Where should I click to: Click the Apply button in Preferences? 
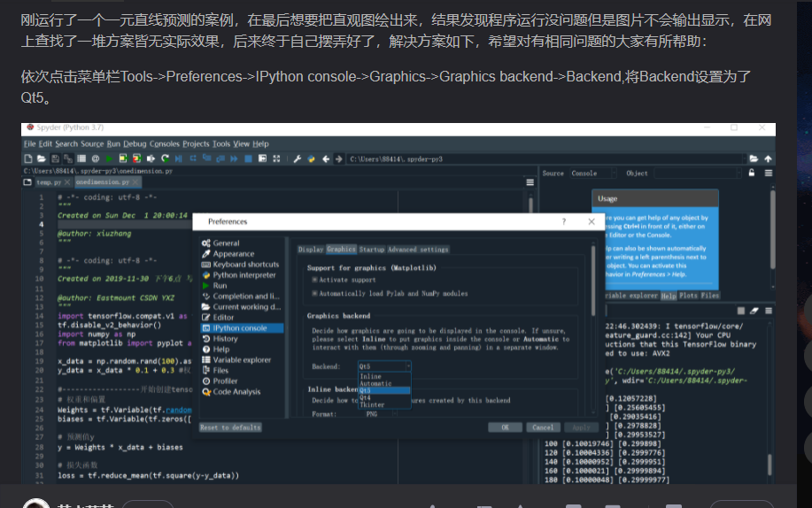click(581, 427)
